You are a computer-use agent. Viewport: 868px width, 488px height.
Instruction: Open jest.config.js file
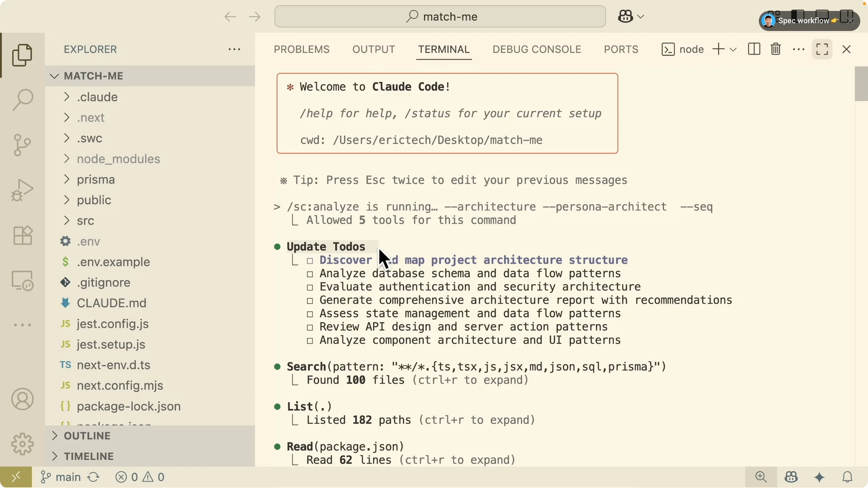(150, 324)
